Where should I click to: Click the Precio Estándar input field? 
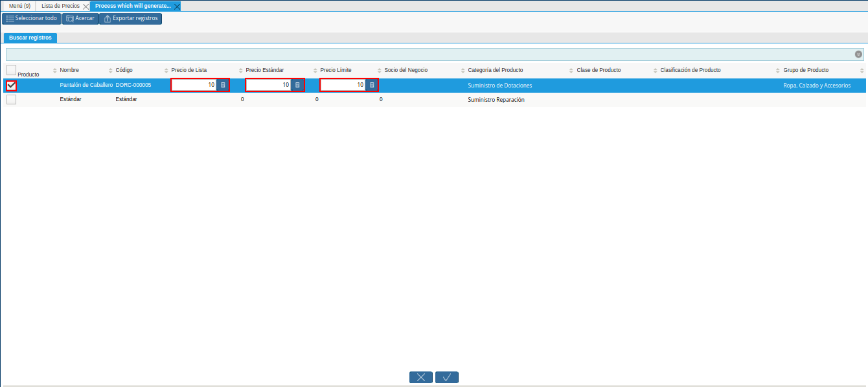(269, 85)
